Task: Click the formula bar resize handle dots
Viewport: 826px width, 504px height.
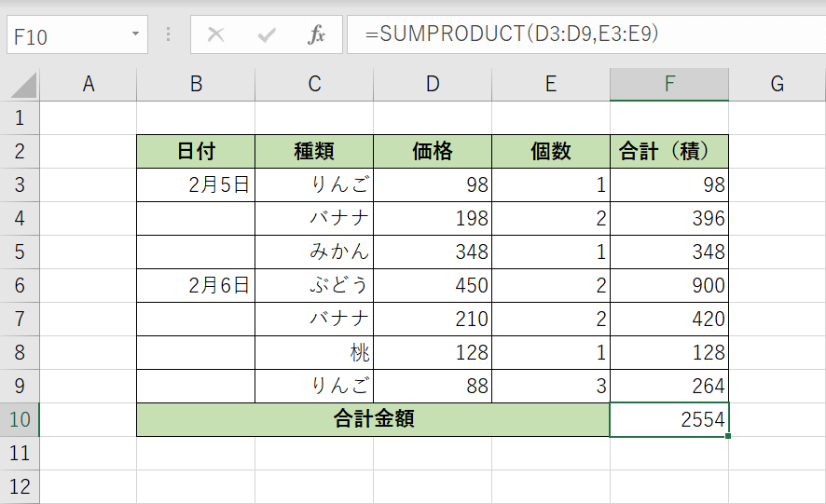Action: tap(169, 35)
